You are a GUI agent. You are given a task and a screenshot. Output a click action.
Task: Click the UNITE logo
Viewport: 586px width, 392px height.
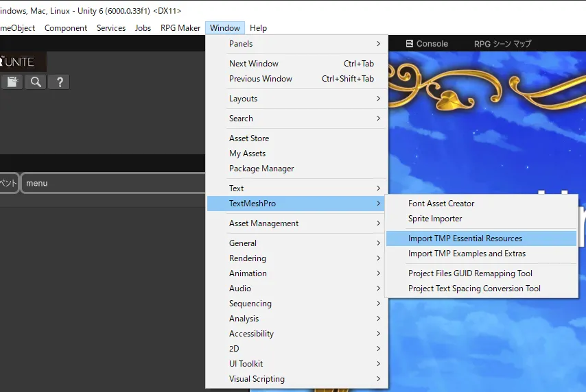point(21,62)
